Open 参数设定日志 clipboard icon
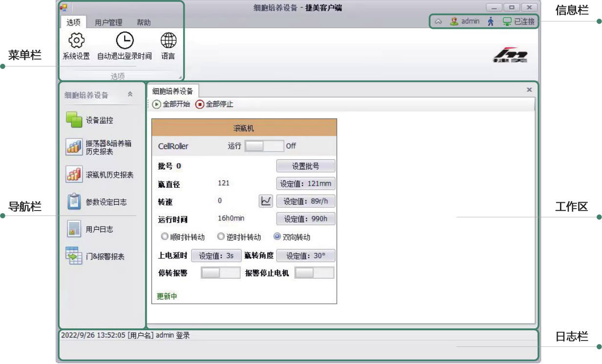Image resolution: width=602 pixels, height=364 pixels. point(74,202)
